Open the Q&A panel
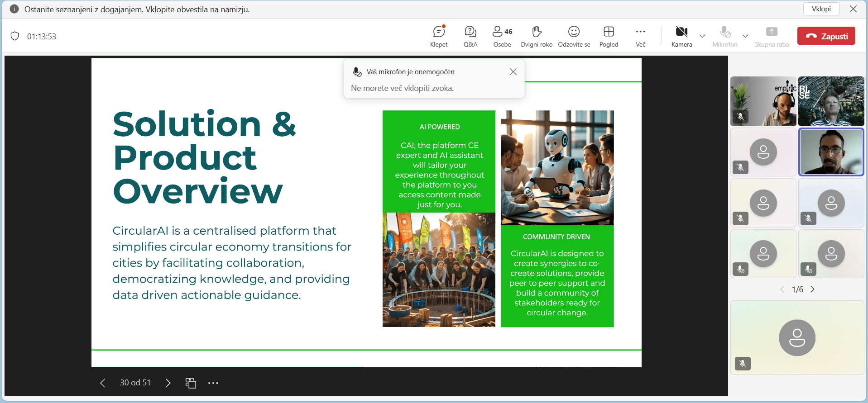868x403 pixels. 470,36
